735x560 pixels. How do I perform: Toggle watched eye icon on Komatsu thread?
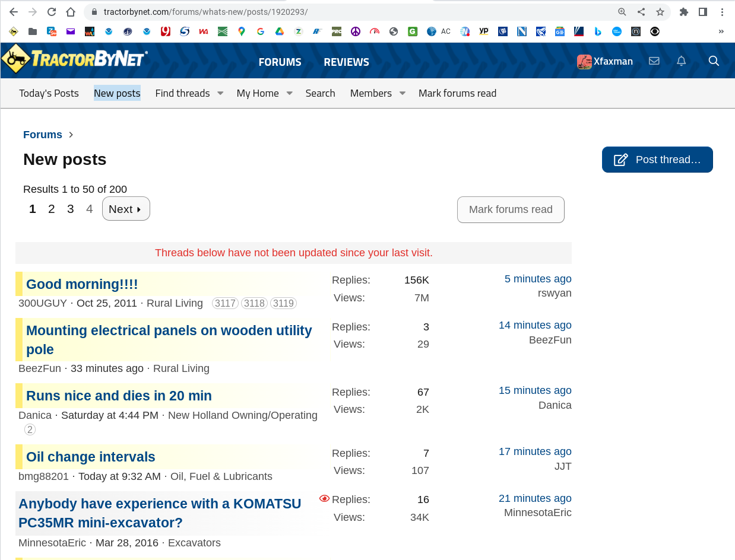coord(324,499)
